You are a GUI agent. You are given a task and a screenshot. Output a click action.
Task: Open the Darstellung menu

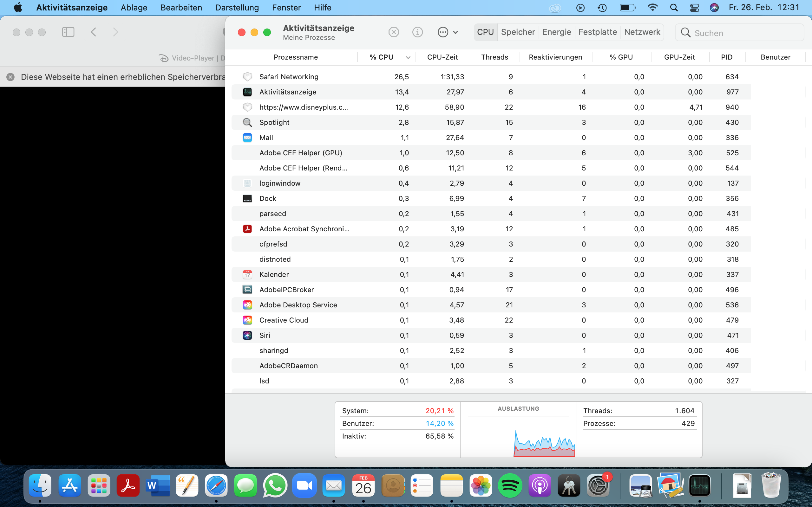[237, 7]
